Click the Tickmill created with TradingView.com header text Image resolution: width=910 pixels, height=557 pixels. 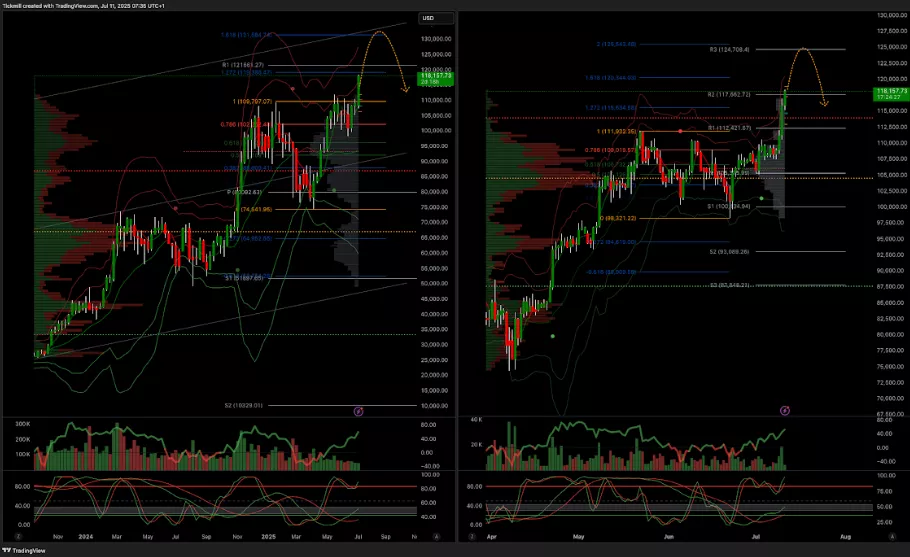point(90,5)
